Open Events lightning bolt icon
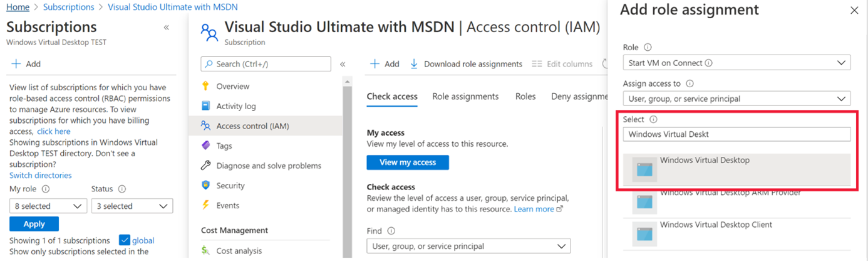Screen dimensions: 868x261 (205, 205)
